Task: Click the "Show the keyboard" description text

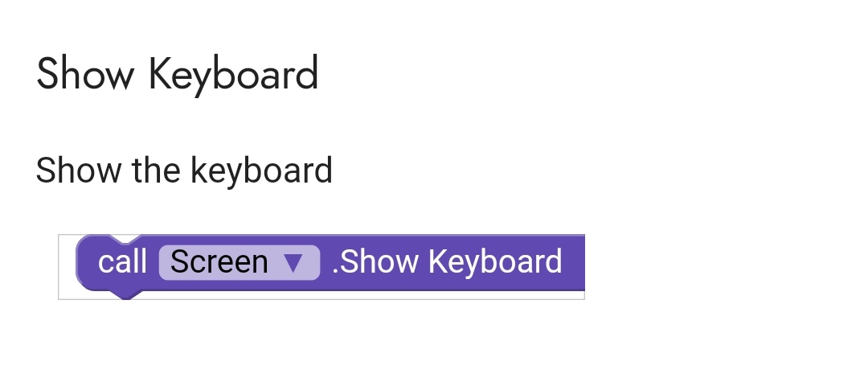Action: tap(184, 171)
